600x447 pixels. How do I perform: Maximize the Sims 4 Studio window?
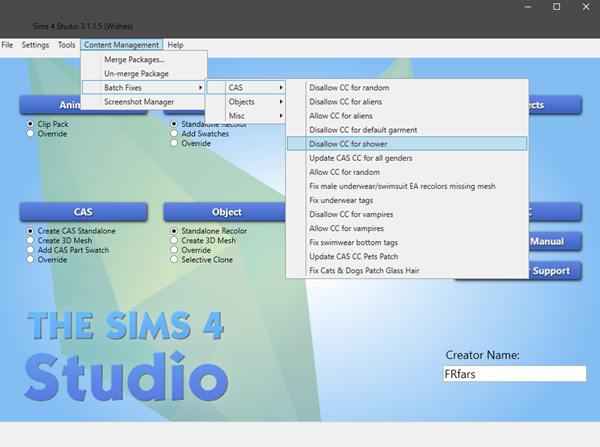[557, 7]
